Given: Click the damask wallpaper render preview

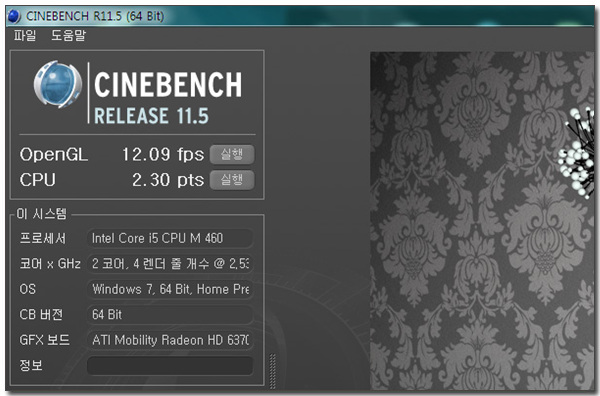Looking at the screenshot, I should coord(482,221).
